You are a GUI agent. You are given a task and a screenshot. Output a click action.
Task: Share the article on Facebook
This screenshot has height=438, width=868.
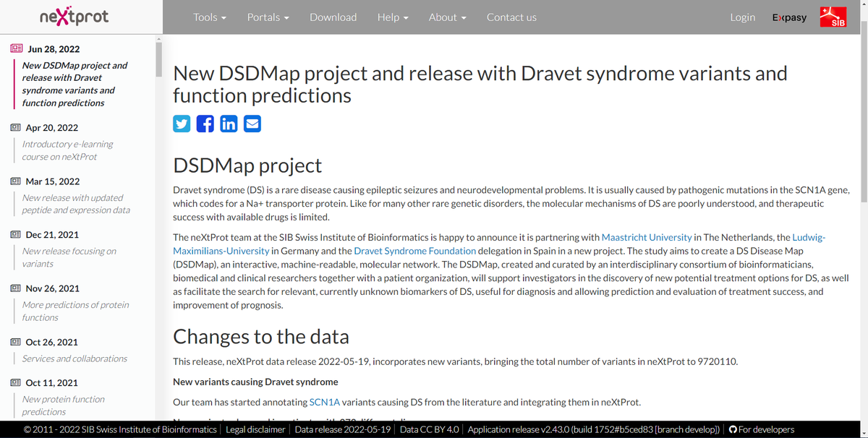point(205,124)
